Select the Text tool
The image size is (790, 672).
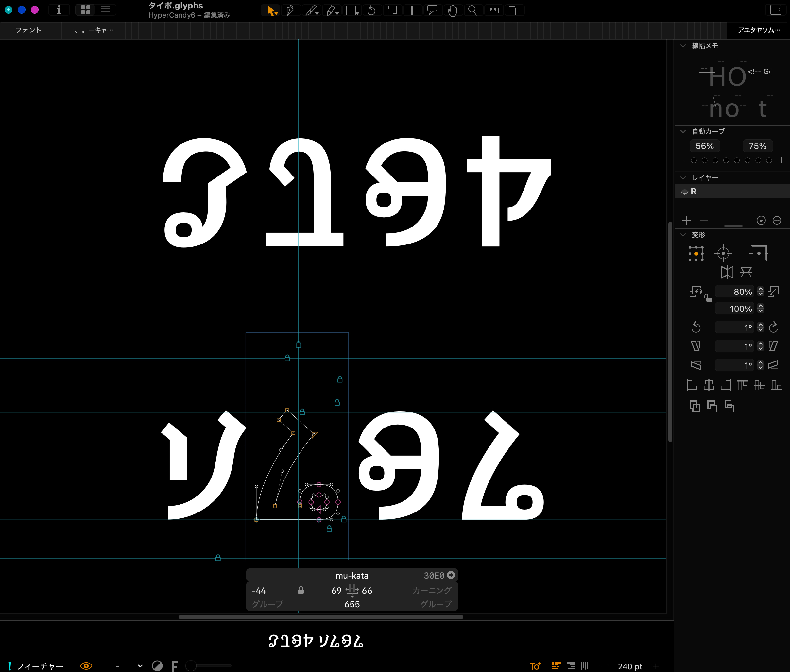[x=412, y=10]
